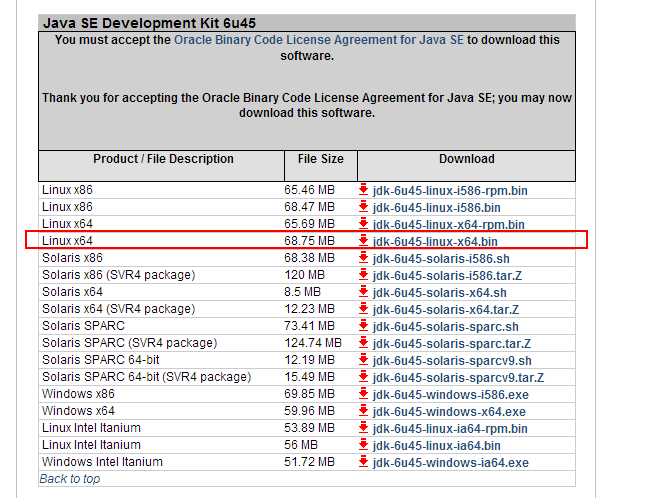Download jdk-6u45-solaris-sparcv9.sh file link
This screenshot has width=647, height=498.
point(452,361)
